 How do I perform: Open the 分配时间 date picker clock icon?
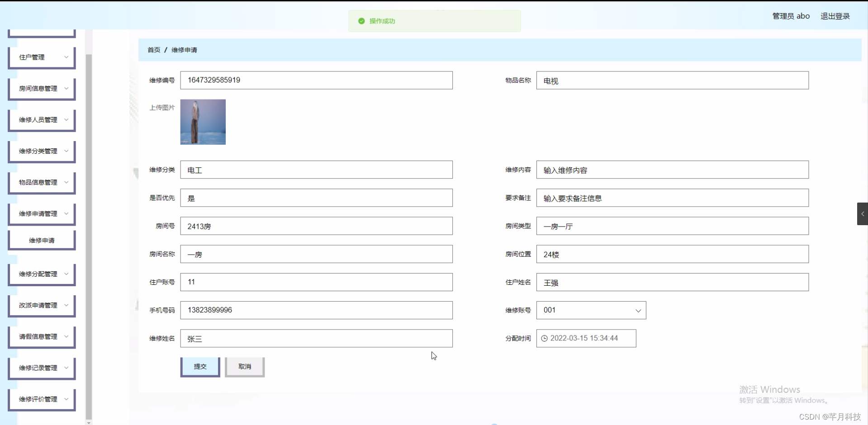tap(544, 338)
